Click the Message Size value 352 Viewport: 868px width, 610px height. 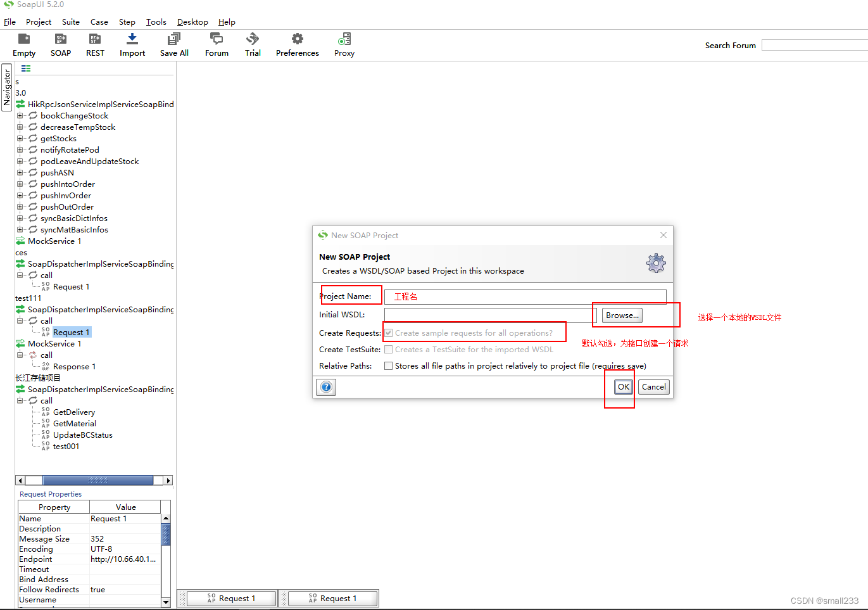pyautogui.click(x=125, y=538)
